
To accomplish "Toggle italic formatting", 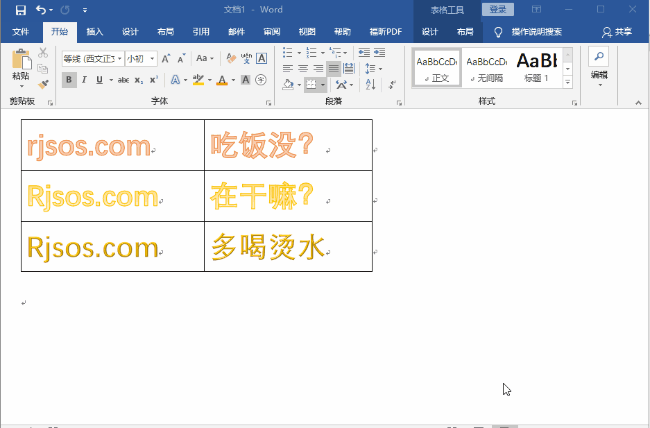I will click(84, 80).
